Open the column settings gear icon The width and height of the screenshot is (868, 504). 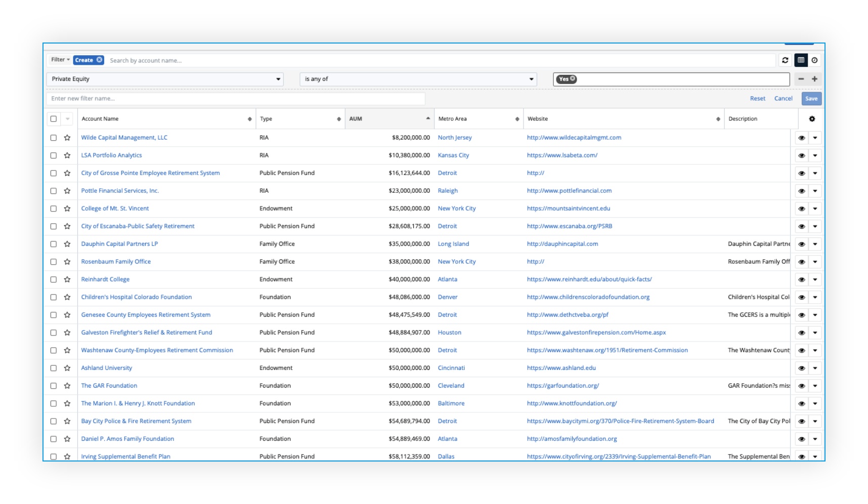pyautogui.click(x=812, y=119)
